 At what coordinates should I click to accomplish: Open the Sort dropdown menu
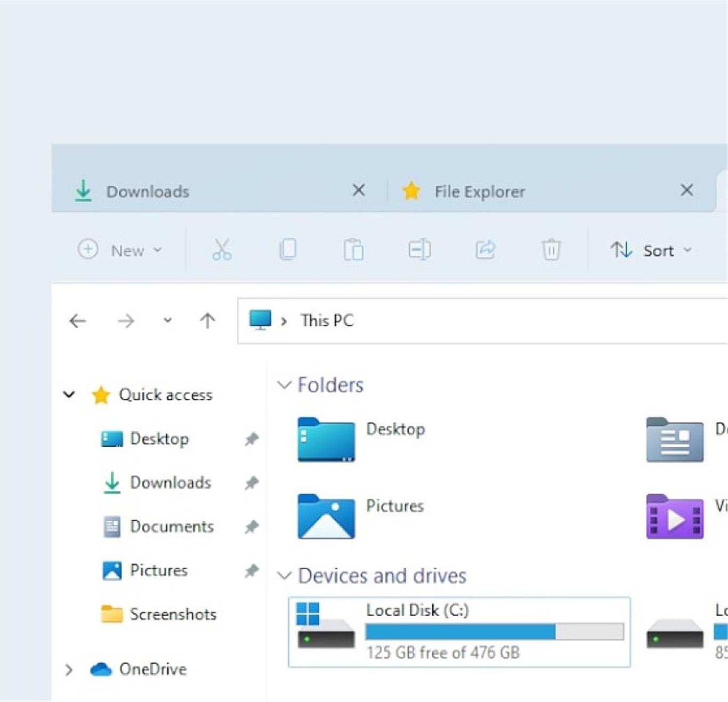point(651,250)
